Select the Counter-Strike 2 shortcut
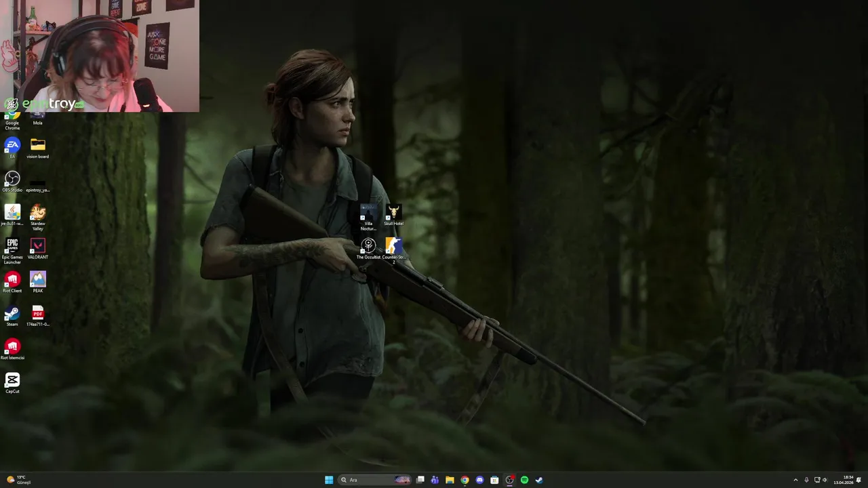The height and width of the screenshot is (488, 868). tap(393, 251)
